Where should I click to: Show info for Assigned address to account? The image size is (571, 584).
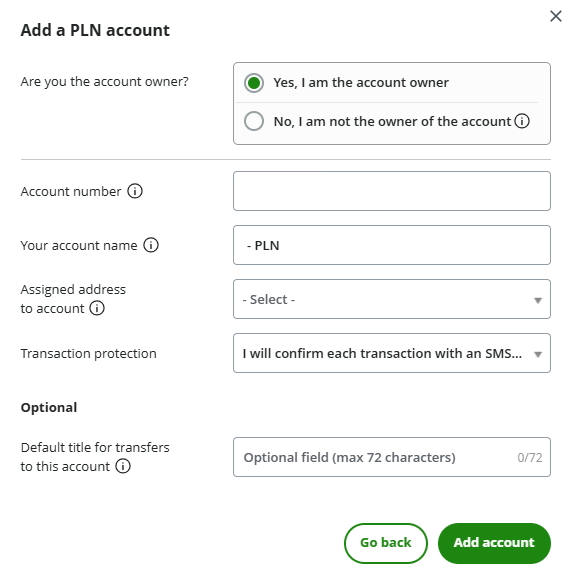[97, 308]
